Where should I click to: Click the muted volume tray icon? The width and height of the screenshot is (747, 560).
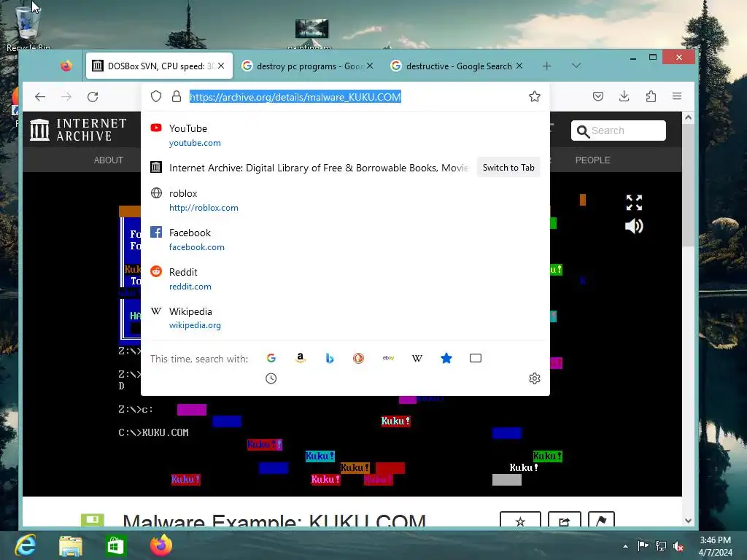pos(678,545)
